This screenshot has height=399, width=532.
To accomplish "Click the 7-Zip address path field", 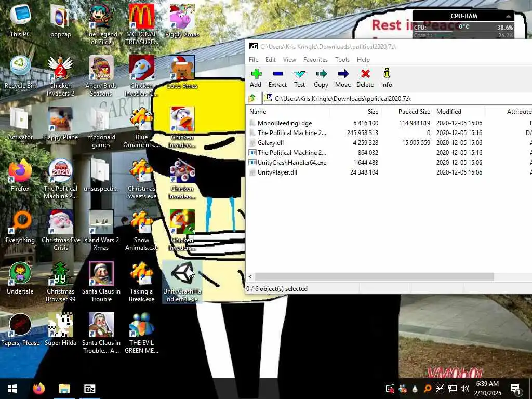I will coord(397,98).
